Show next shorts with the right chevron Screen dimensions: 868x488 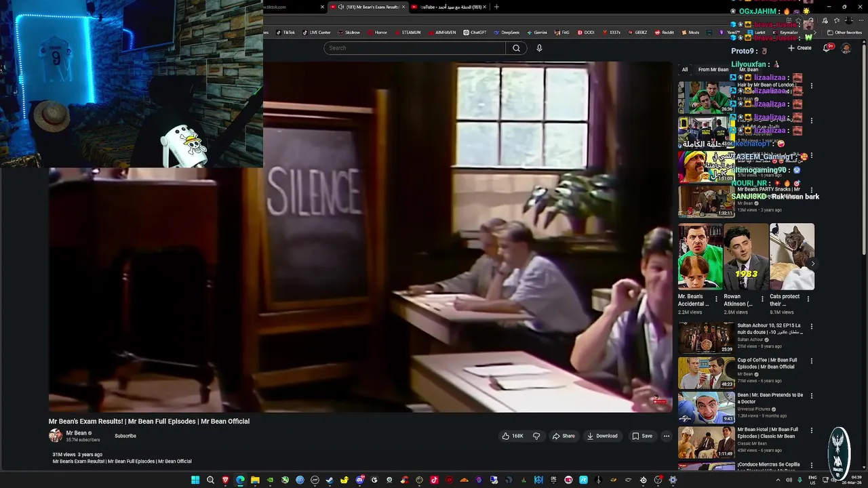tap(812, 264)
